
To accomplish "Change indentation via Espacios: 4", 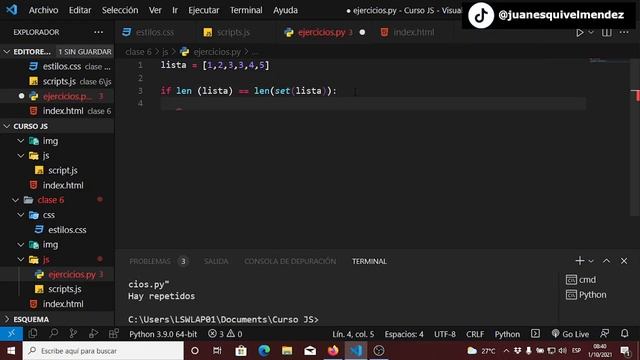I will click(x=404, y=334).
